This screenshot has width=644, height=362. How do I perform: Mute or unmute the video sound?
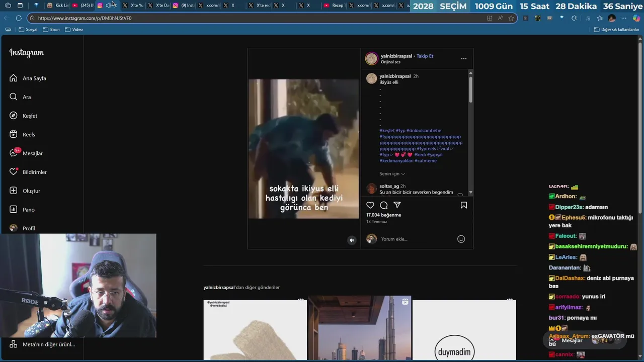tap(352, 240)
